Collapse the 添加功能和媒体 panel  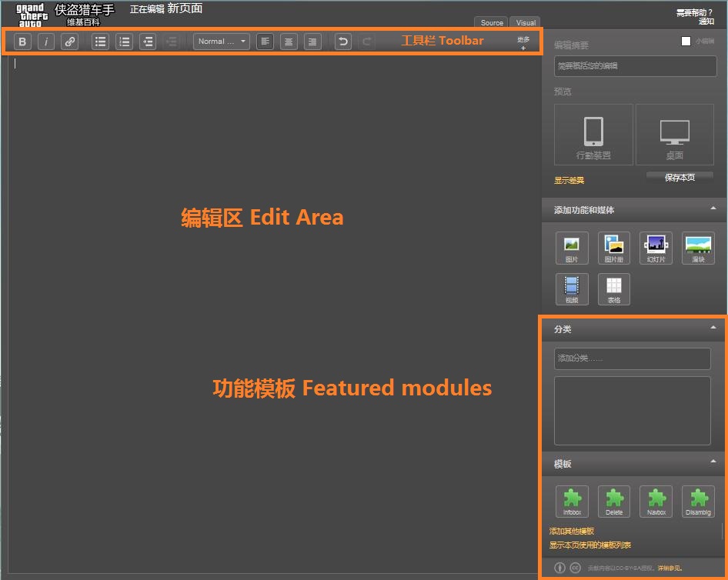[x=713, y=208]
